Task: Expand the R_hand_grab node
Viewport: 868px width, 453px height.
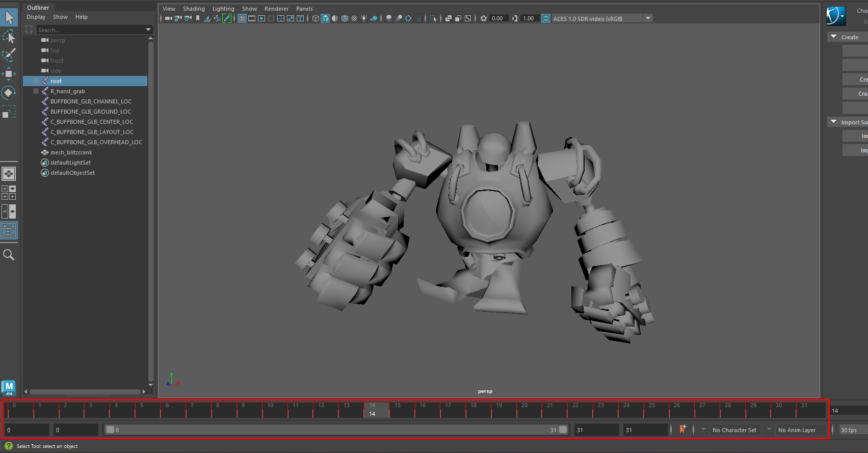Action: (36, 91)
